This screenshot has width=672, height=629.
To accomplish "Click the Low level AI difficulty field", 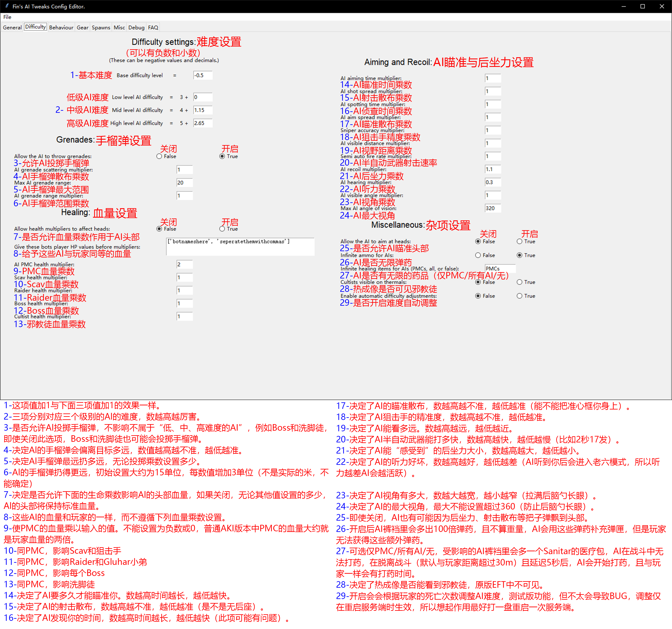I will click(203, 97).
